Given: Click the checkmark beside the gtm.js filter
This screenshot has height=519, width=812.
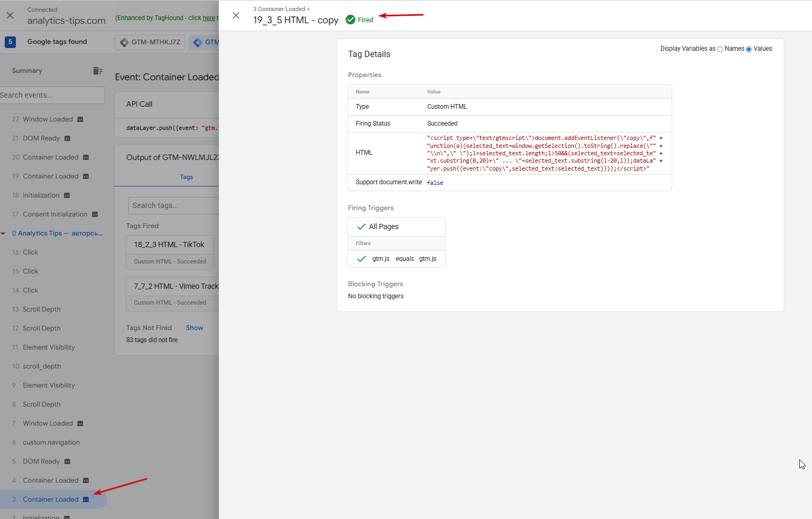Looking at the screenshot, I should 361,259.
